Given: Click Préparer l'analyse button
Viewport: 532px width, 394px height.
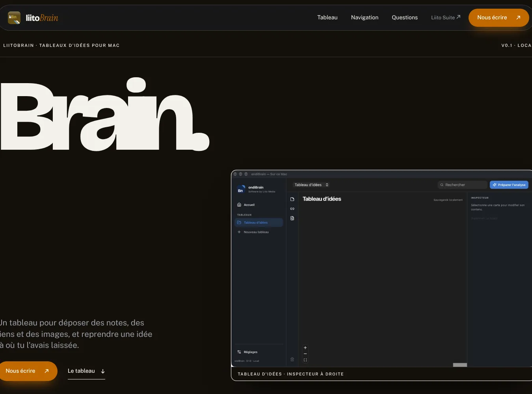Looking at the screenshot, I should pyautogui.click(x=509, y=185).
